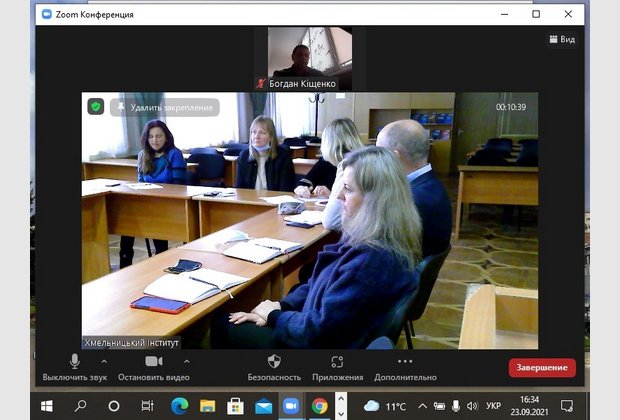Open Task View on taskbar
The height and width of the screenshot is (420, 620).
(147, 406)
